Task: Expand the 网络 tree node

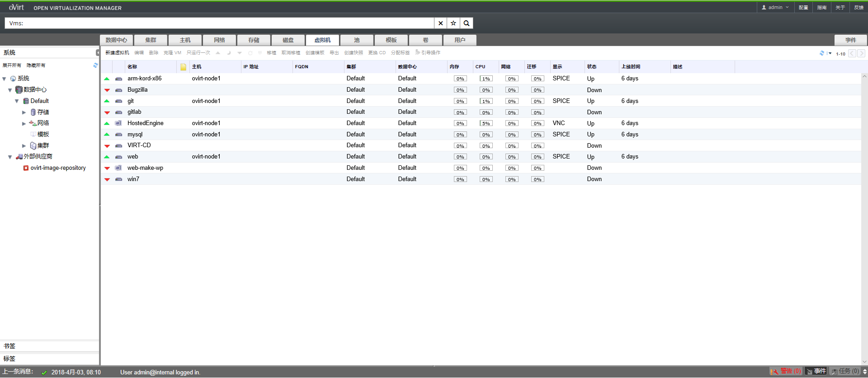Action: point(24,123)
